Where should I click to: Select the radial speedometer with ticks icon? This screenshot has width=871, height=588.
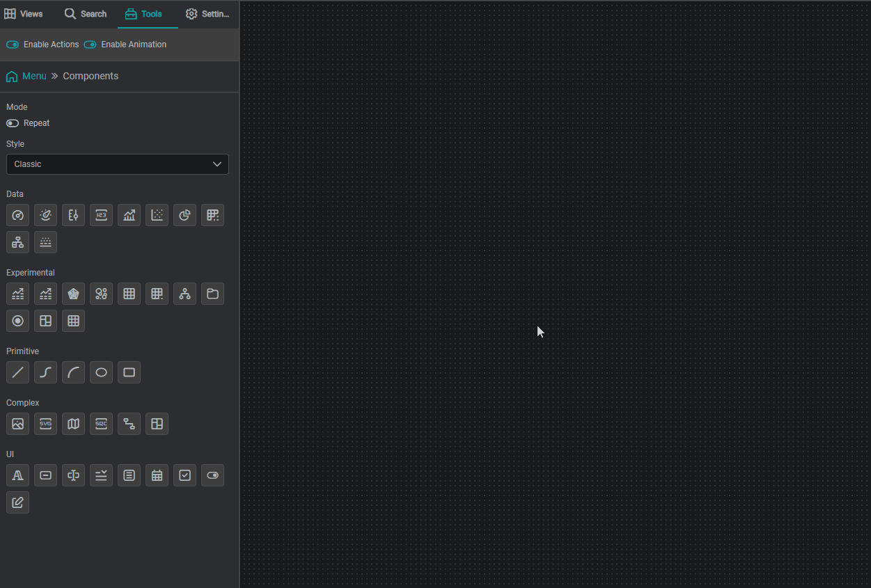pyautogui.click(x=46, y=215)
